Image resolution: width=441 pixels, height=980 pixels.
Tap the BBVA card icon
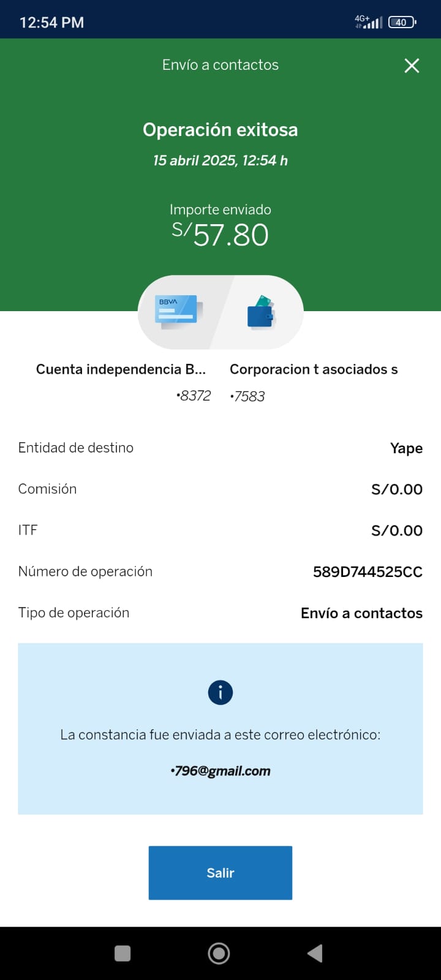click(x=179, y=312)
